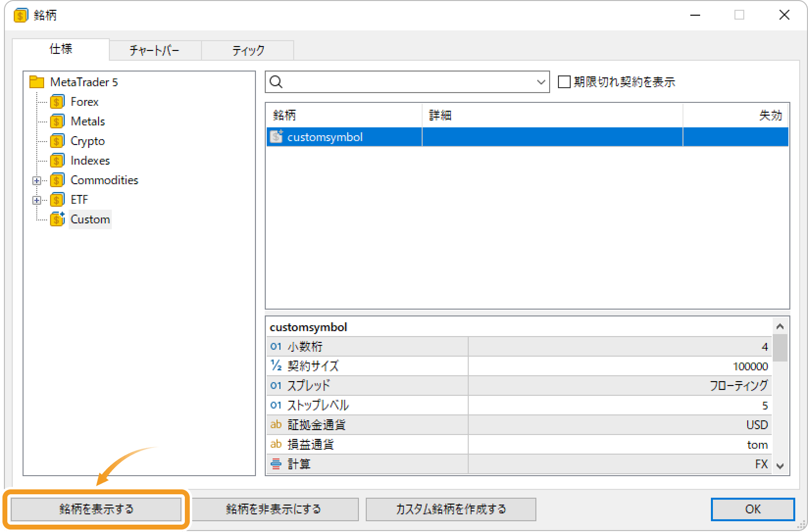Select Indexes in the symbol tree
Screen dimensions: 808x532
tap(90, 161)
